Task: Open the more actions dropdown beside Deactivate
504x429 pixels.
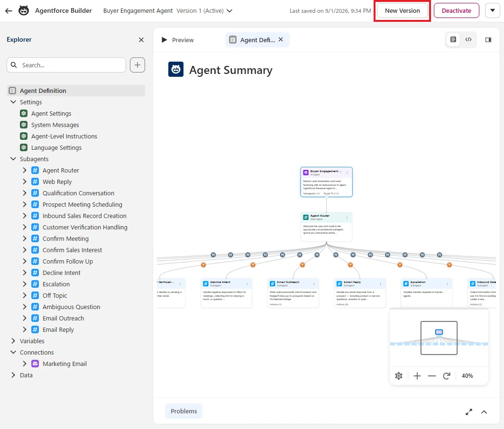Action: coord(492,10)
